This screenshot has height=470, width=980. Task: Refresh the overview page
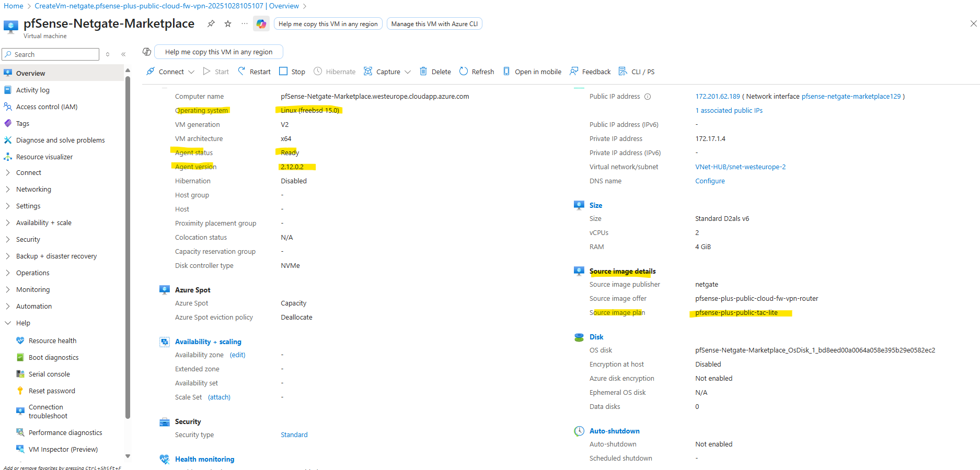(477, 72)
